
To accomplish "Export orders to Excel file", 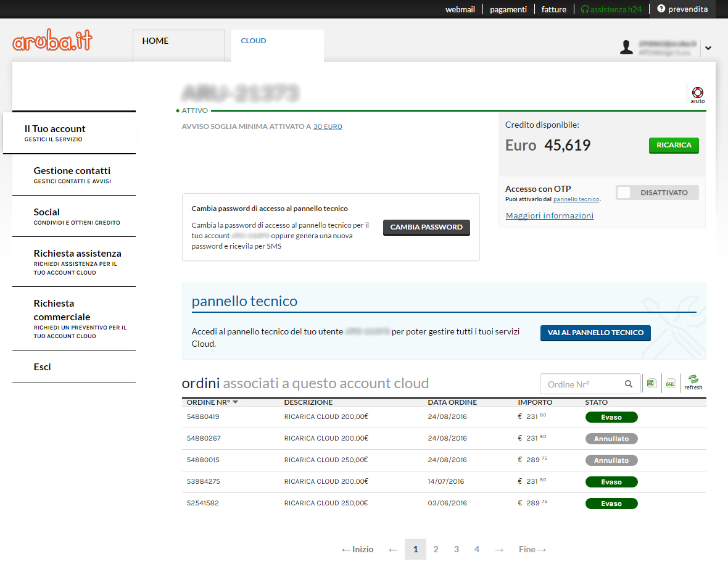I will [x=651, y=384].
